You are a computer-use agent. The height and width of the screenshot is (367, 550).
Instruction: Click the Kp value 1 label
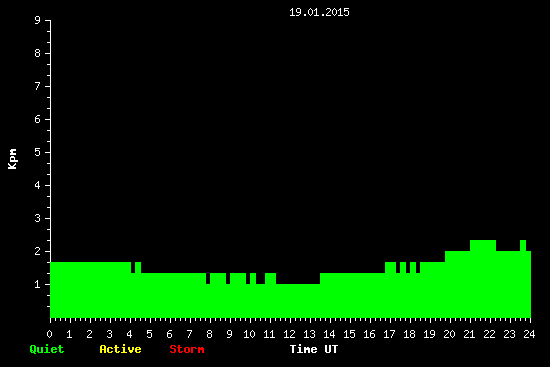pos(38,284)
